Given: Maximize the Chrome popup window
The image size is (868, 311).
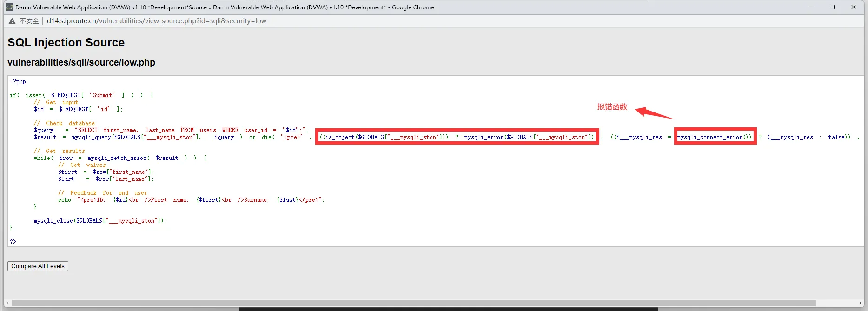Looking at the screenshot, I should pyautogui.click(x=832, y=7).
